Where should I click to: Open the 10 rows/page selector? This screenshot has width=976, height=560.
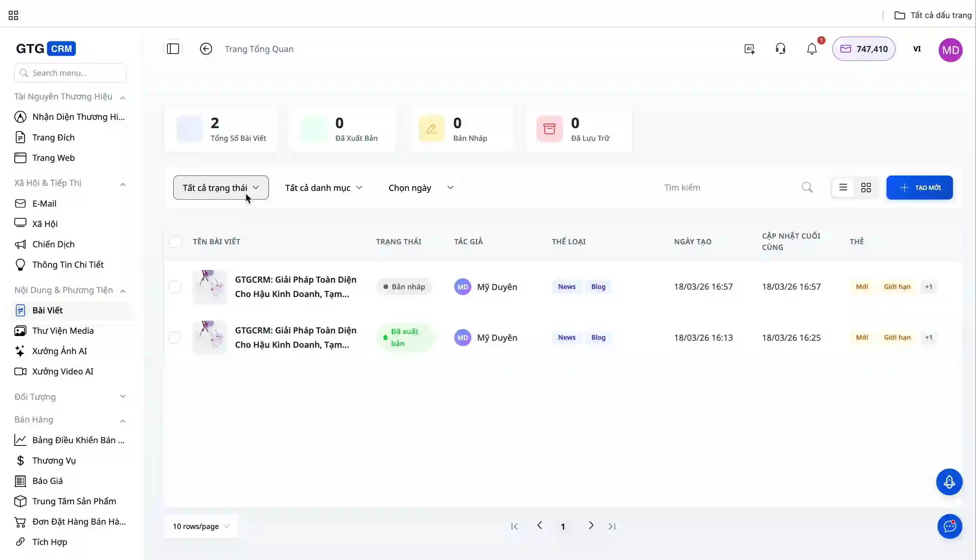(x=200, y=526)
